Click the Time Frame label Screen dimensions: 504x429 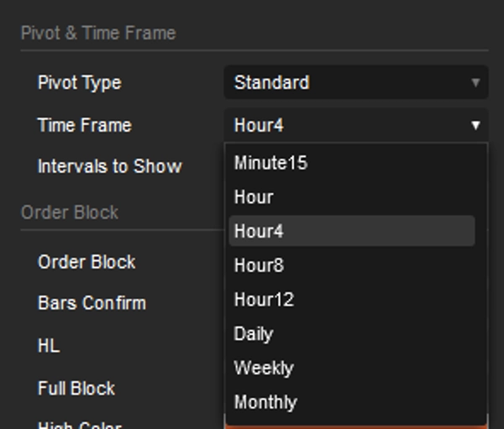[x=84, y=125]
